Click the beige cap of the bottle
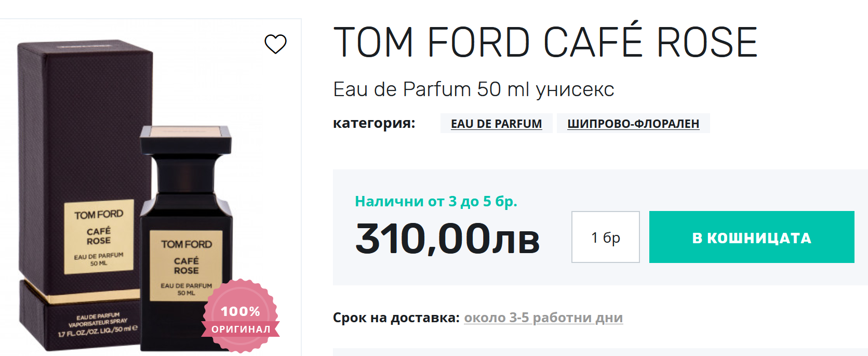This screenshot has width=868, height=356. click(x=185, y=133)
